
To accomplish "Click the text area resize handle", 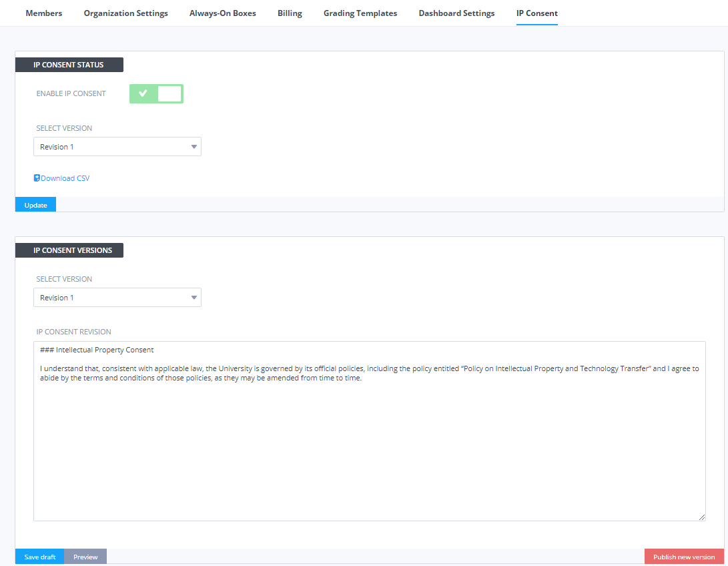I will pyautogui.click(x=702, y=517).
